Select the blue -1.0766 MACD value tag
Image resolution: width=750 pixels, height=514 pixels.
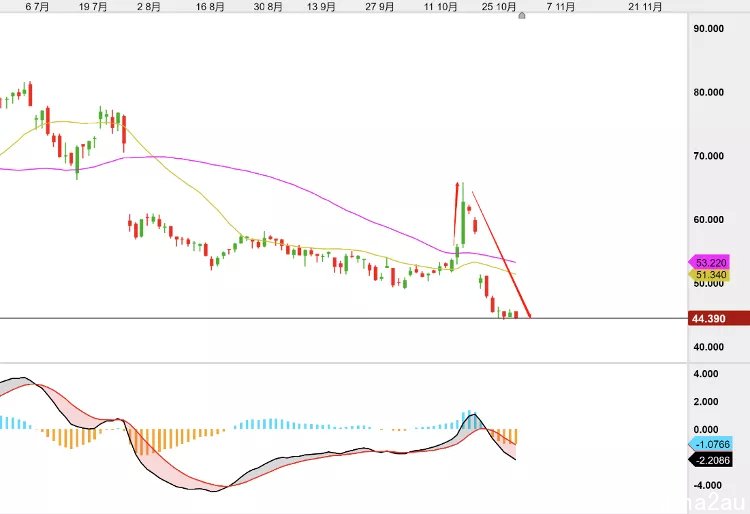coord(710,445)
